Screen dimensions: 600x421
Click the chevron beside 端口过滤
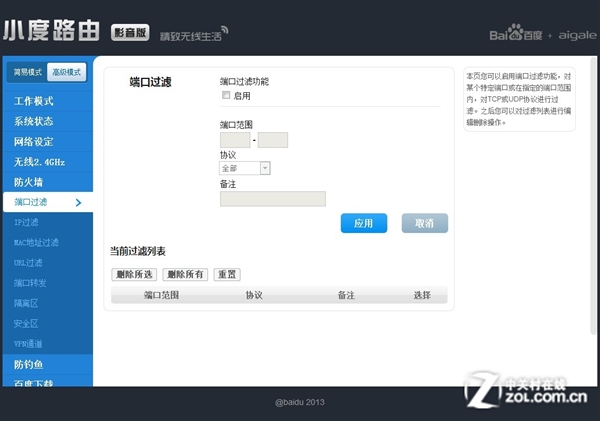(78, 202)
